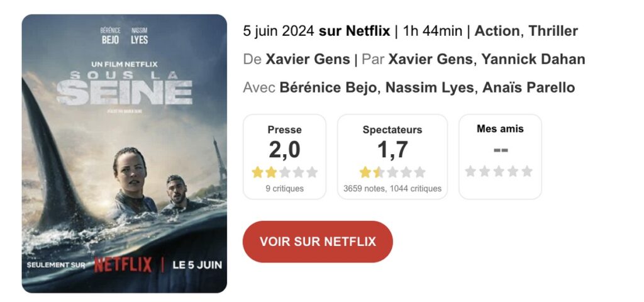Open Anaïs Parello's profile link
This screenshot has height=302, width=644.
click(528, 87)
